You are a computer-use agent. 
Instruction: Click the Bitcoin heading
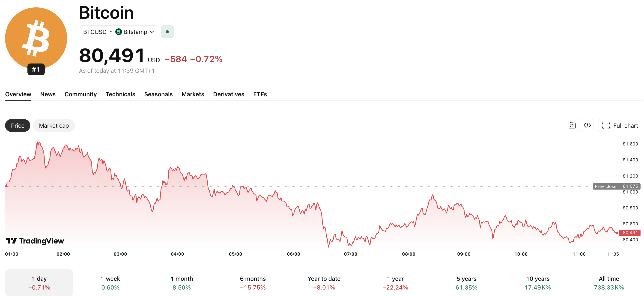106,12
